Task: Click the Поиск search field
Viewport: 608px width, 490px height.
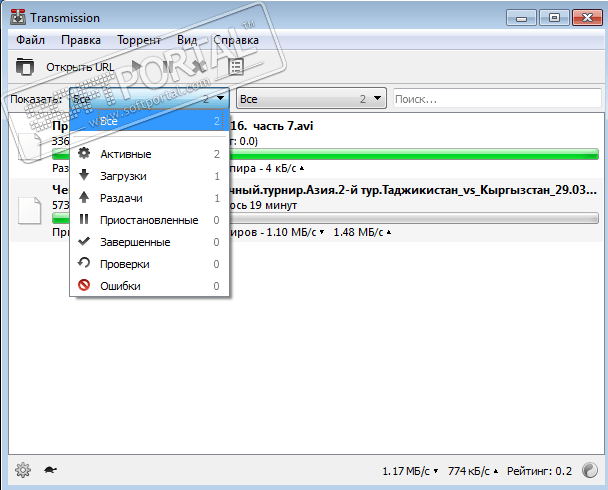Action: 497,98
